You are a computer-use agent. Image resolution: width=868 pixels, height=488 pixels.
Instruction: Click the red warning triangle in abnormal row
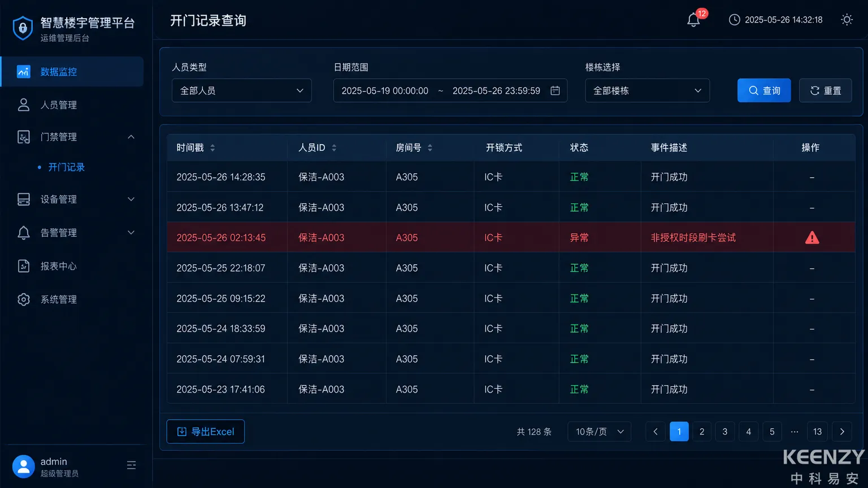click(x=811, y=238)
